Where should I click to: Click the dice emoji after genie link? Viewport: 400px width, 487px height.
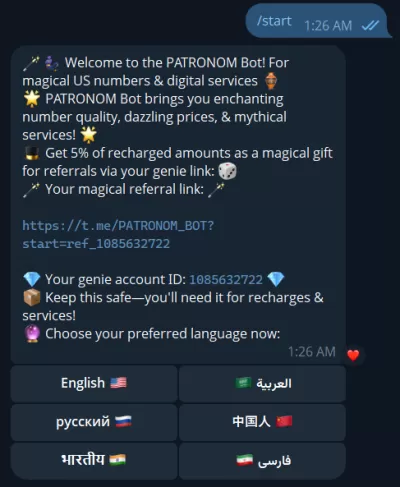pos(227,171)
